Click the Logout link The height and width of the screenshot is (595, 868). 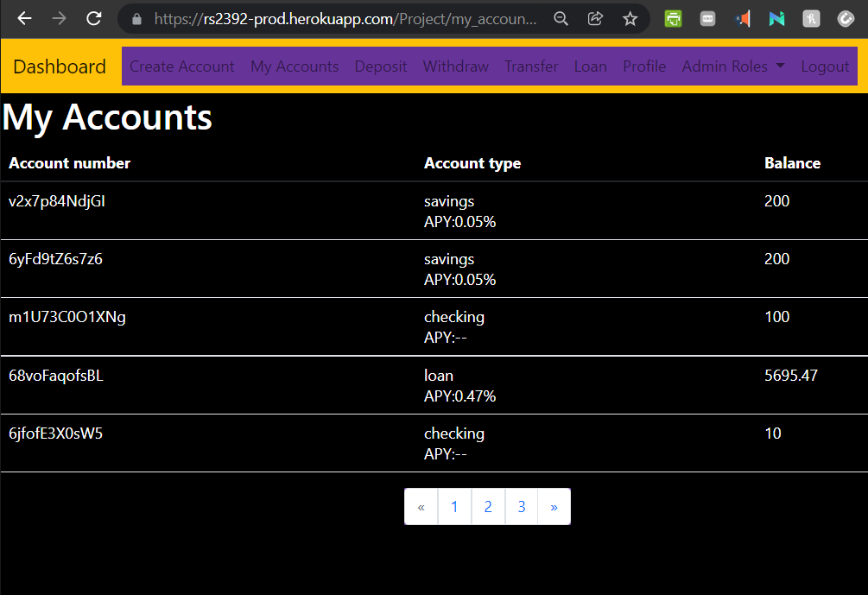tap(825, 66)
